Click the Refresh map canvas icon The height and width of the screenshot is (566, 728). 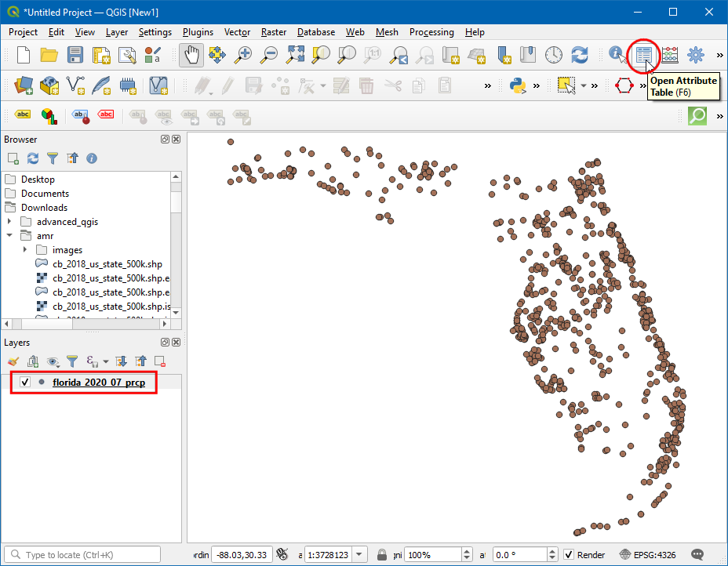[580, 55]
